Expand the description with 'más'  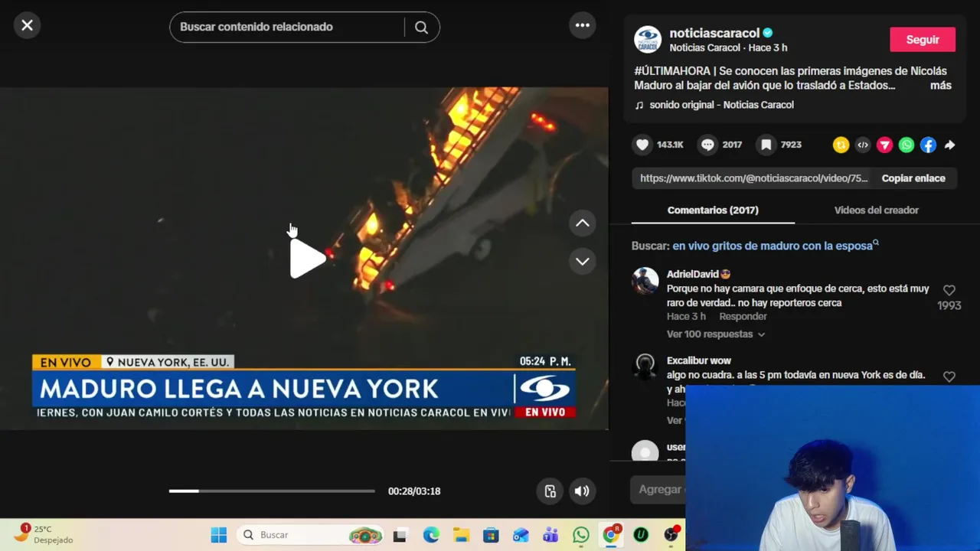pyautogui.click(x=941, y=86)
